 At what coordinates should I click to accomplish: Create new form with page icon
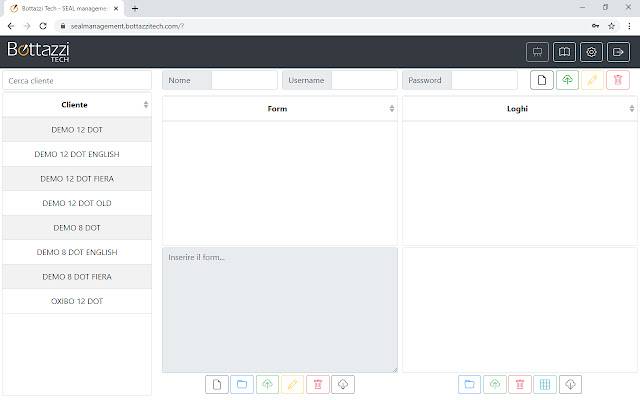[x=217, y=384]
